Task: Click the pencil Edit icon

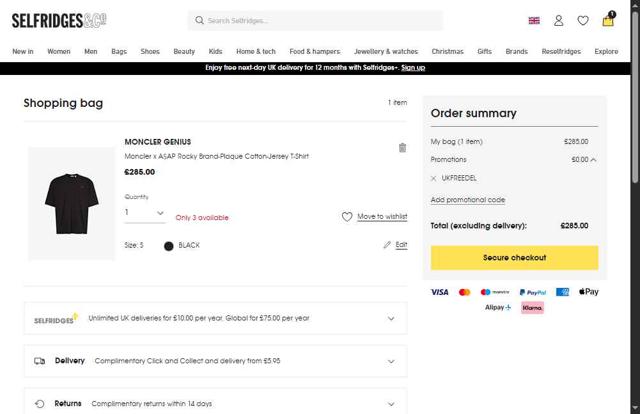Action: click(388, 244)
